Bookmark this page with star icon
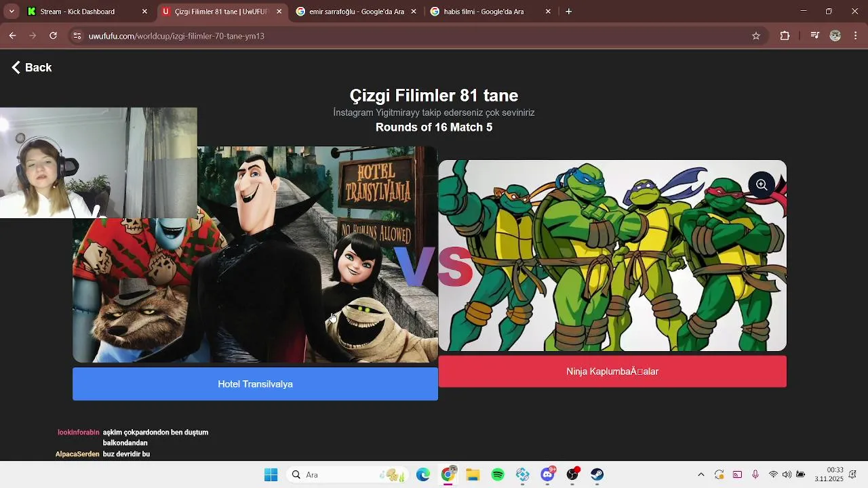 click(756, 36)
